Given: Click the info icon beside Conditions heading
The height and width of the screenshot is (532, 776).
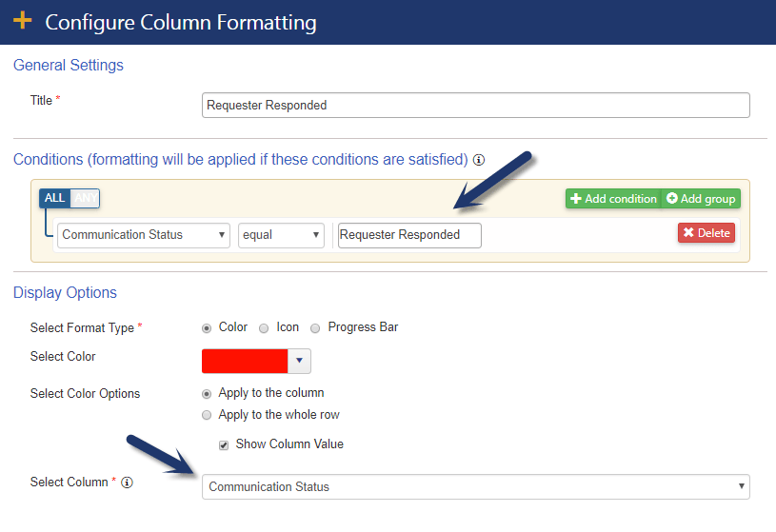Looking at the screenshot, I should pos(479,160).
